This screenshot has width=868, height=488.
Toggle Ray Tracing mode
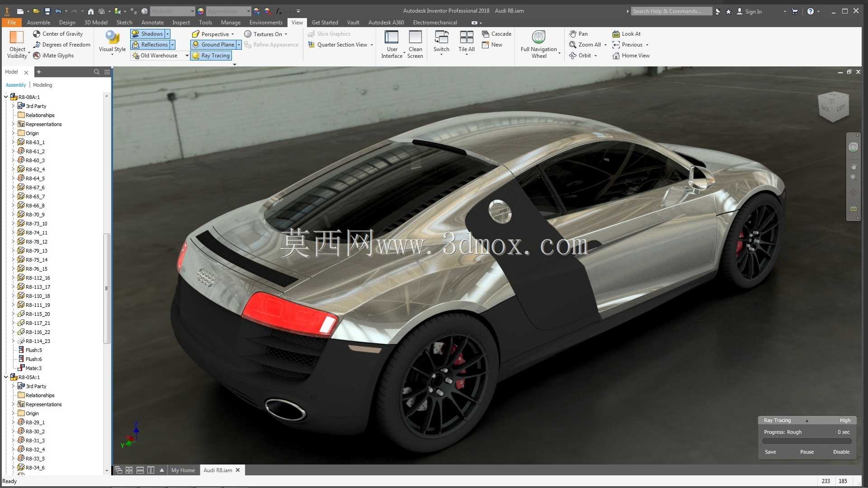tap(211, 56)
